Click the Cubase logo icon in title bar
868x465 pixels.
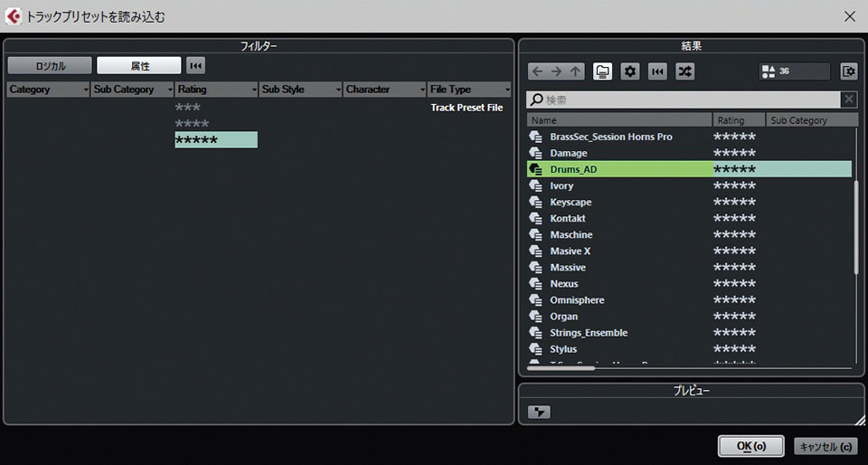tap(14, 16)
